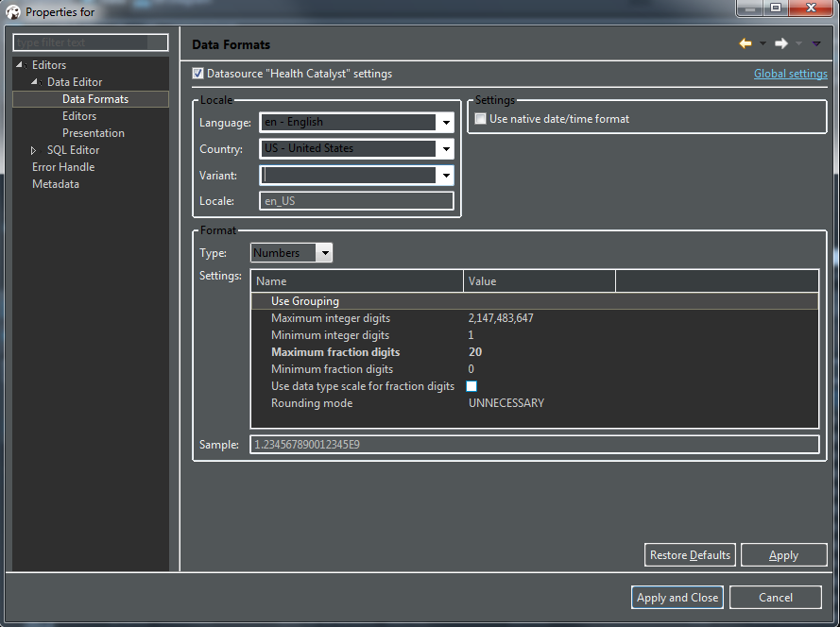Open the Language dropdown

click(x=444, y=122)
